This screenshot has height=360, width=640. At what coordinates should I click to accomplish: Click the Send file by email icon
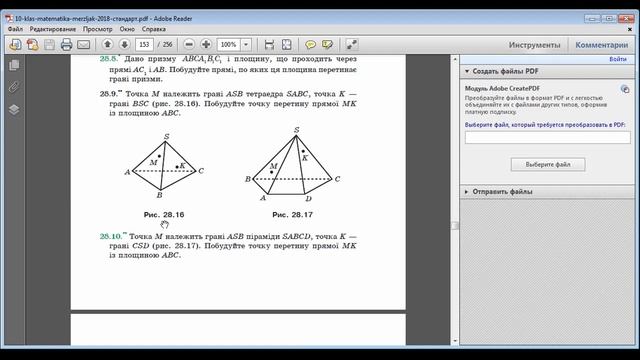click(83, 44)
